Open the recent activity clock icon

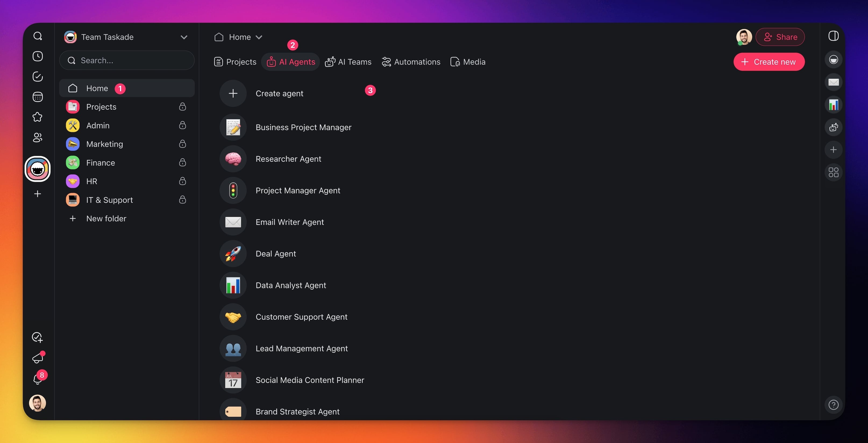click(x=38, y=56)
